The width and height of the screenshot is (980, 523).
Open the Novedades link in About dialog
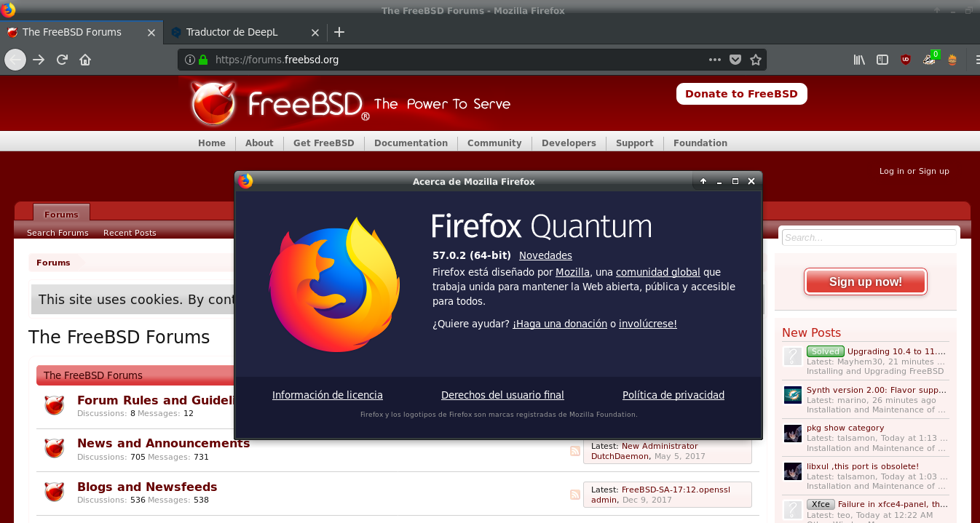(x=545, y=255)
